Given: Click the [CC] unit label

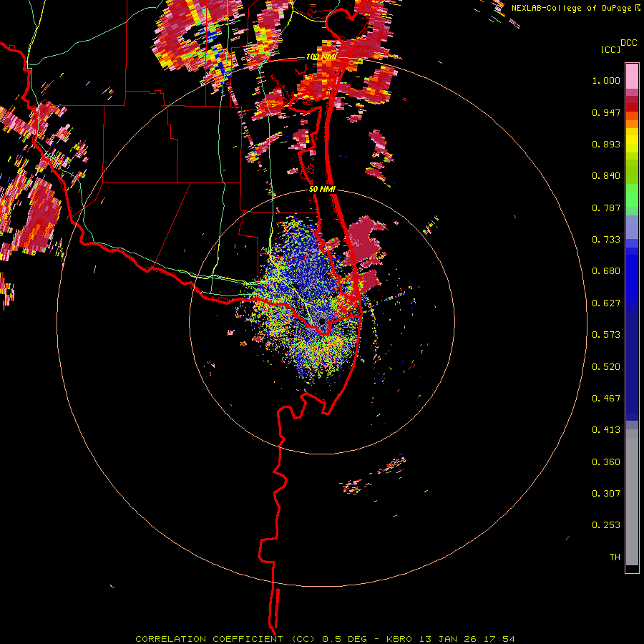Looking at the screenshot, I should click(610, 49).
